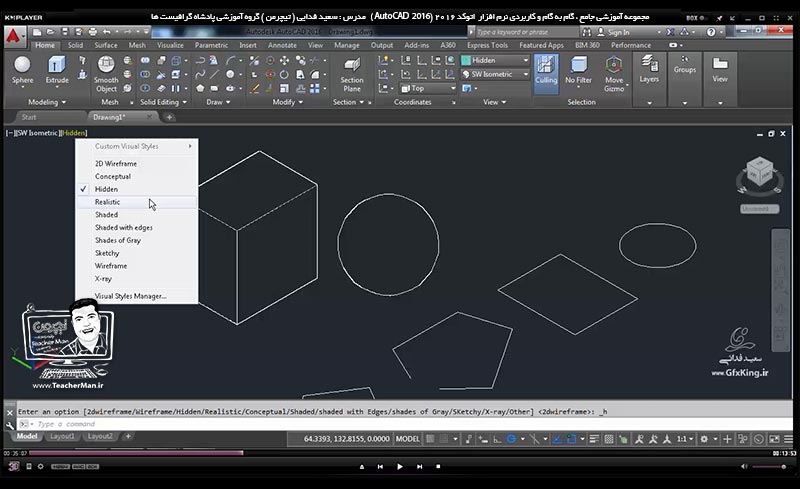Expand the Draw panel
The width and height of the screenshot is (800, 489).
(218, 102)
